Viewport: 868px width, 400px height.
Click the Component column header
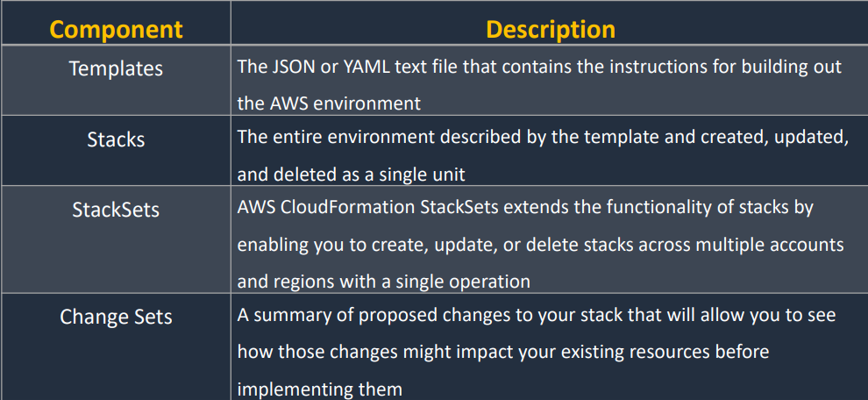pyautogui.click(x=117, y=29)
